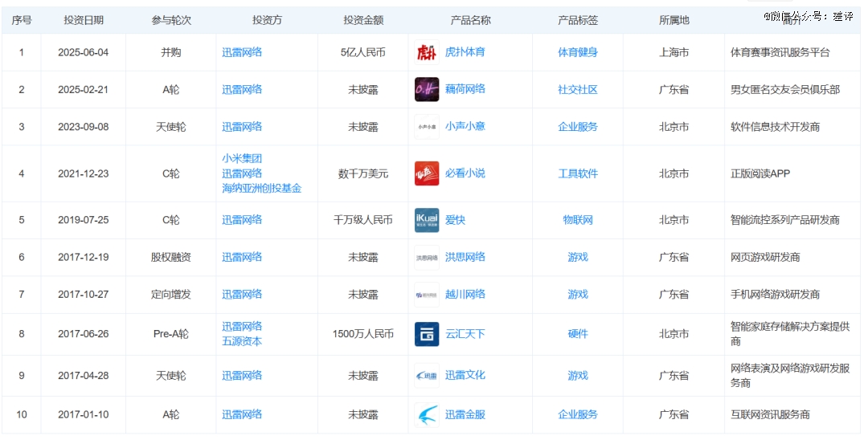Click the 海纳亚洲创投基金 investor link

pyautogui.click(x=261, y=188)
